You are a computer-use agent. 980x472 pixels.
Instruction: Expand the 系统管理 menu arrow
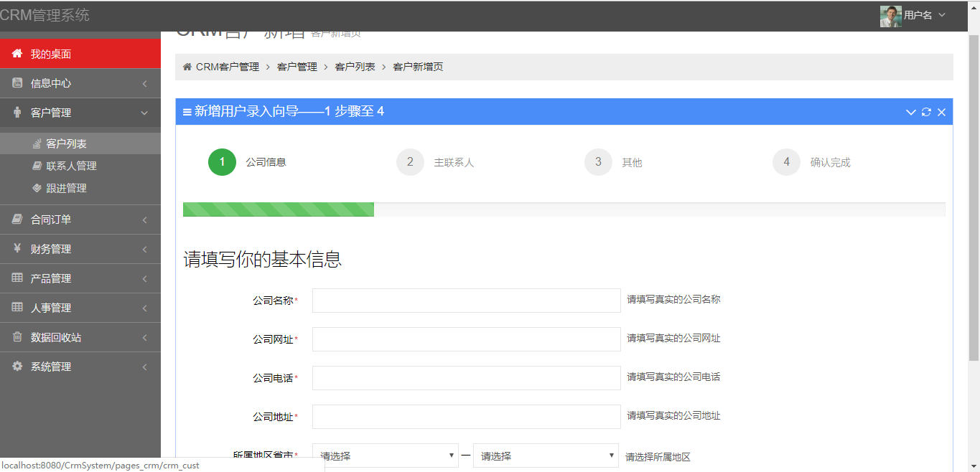[x=144, y=367]
